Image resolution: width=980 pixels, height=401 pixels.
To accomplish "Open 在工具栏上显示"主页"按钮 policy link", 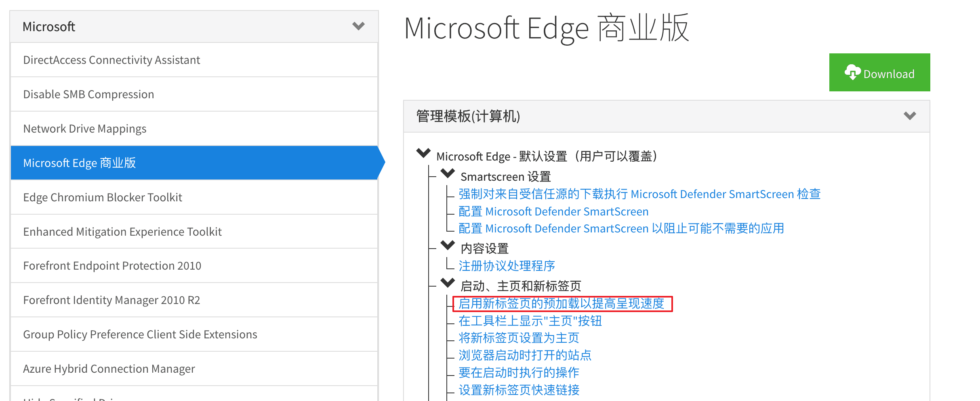I will click(x=530, y=321).
